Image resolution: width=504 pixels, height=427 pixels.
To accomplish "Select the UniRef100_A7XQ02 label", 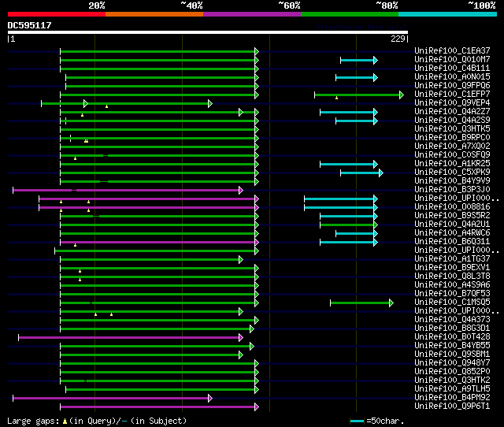I will click(452, 147).
